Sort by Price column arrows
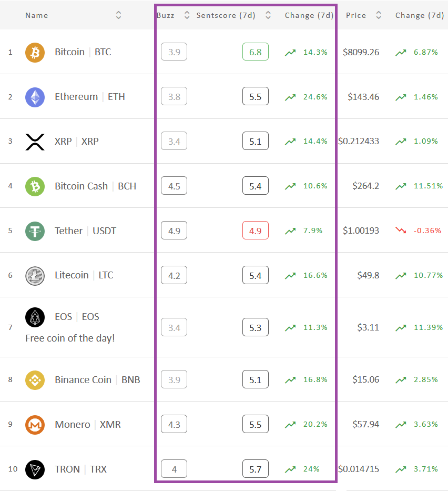 pyautogui.click(x=379, y=15)
